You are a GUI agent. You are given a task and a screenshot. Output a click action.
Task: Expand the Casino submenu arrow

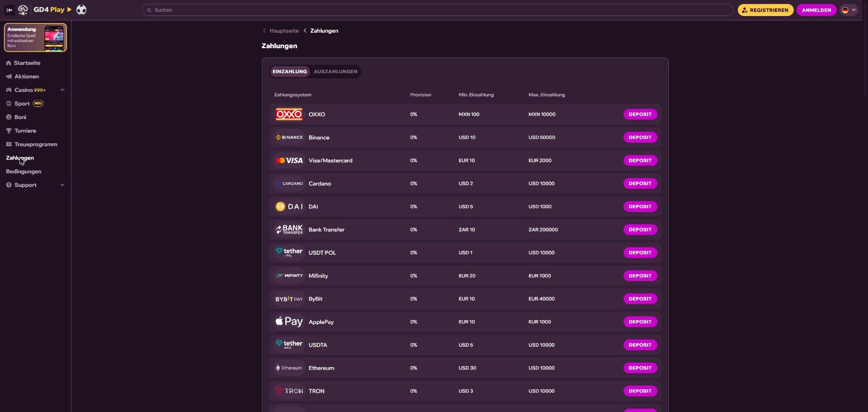pos(62,90)
